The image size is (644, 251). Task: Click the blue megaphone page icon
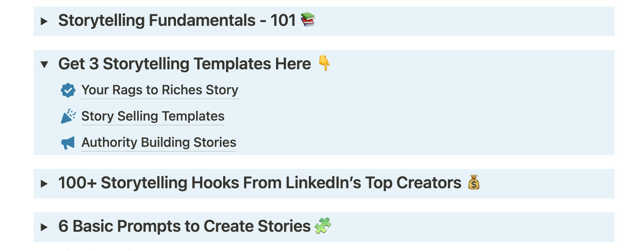tap(68, 143)
